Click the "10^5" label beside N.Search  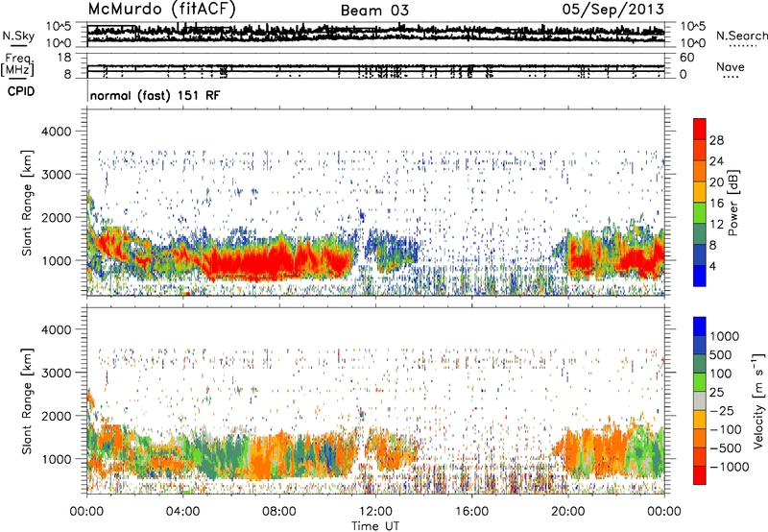(692, 27)
